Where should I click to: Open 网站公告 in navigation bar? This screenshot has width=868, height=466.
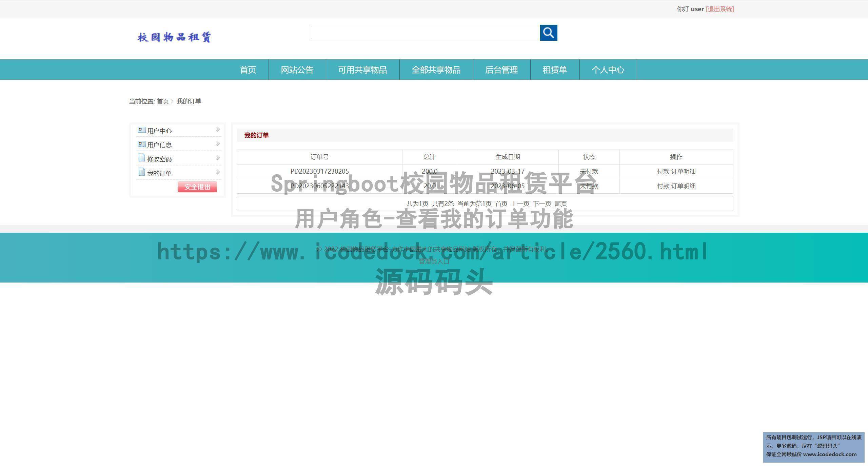[x=297, y=70]
